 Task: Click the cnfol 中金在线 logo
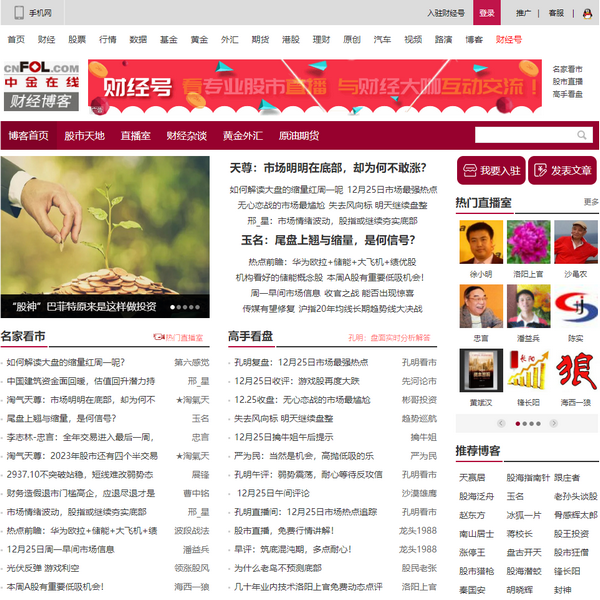40,86
